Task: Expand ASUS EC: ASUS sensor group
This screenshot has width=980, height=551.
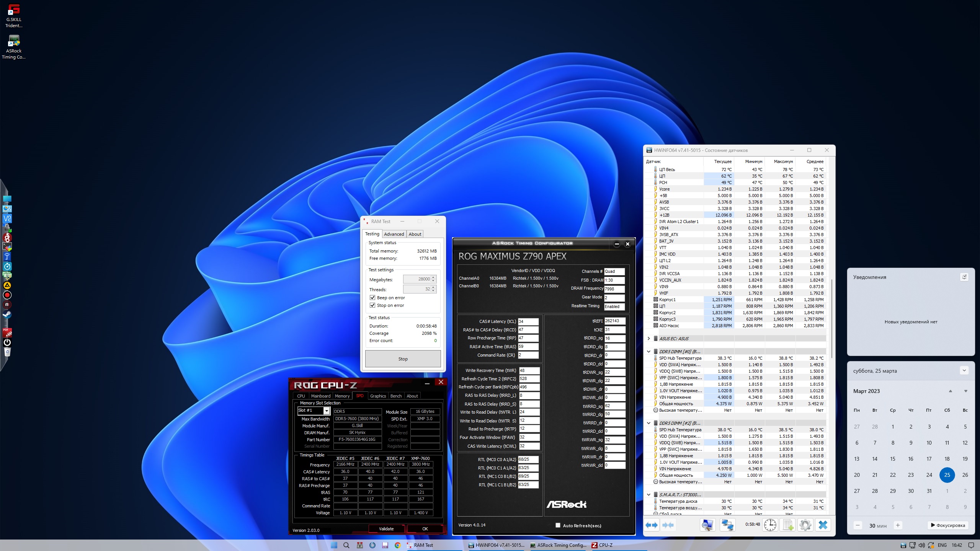Action: pyautogui.click(x=648, y=339)
